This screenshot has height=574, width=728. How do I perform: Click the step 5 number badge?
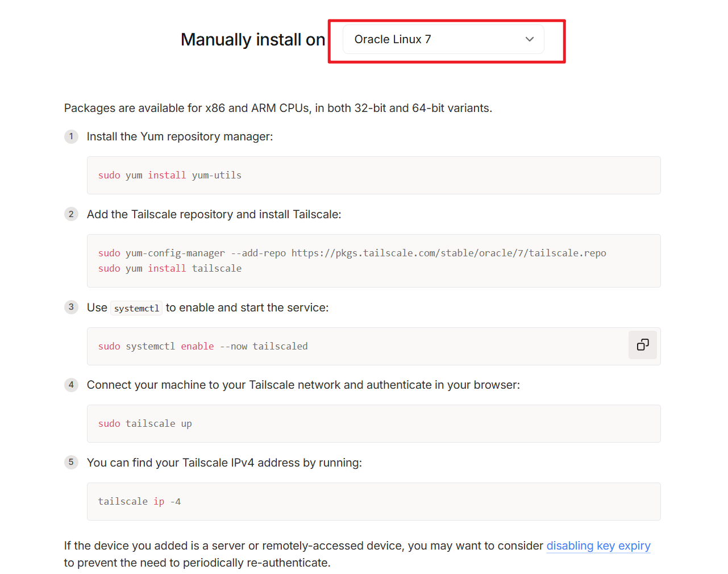(x=71, y=462)
